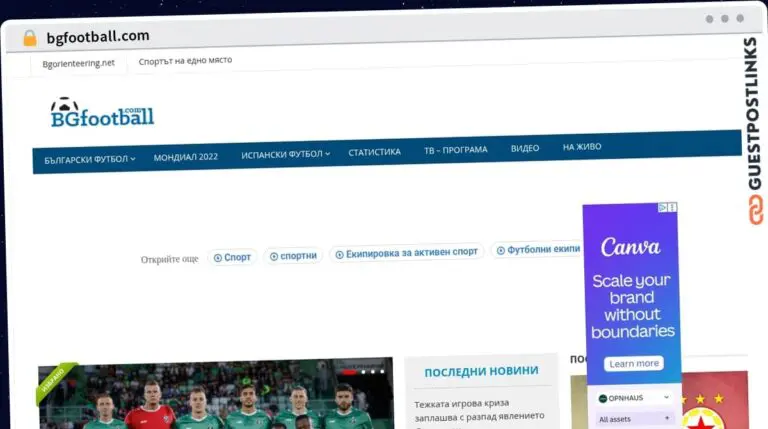Click the Guestpostlinks chain-link logo
Image resolution: width=768 pixels, height=429 pixels.
(755, 210)
